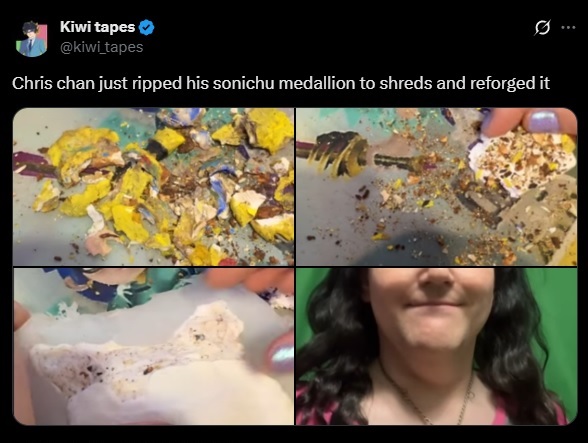Open Kiwi tapes profile avatar
Screen dimensions: 588x443
(32, 39)
